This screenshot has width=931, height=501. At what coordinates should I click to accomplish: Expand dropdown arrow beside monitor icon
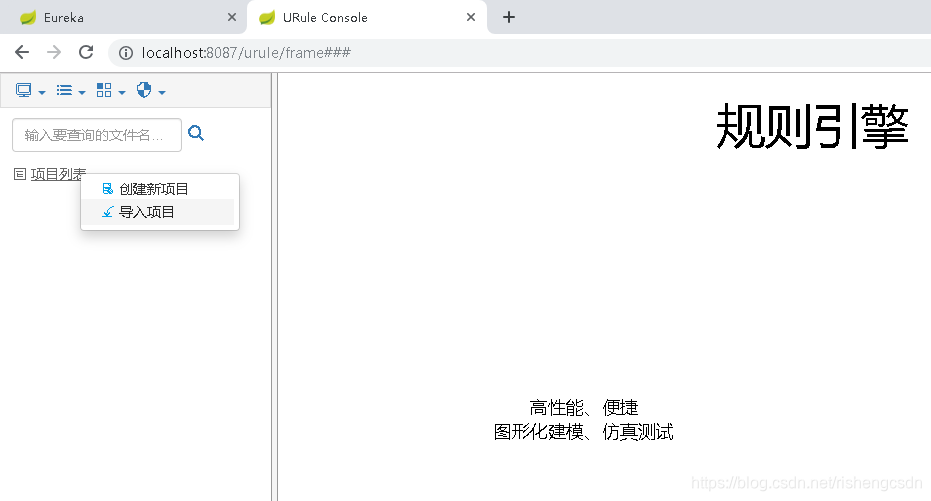click(x=42, y=93)
